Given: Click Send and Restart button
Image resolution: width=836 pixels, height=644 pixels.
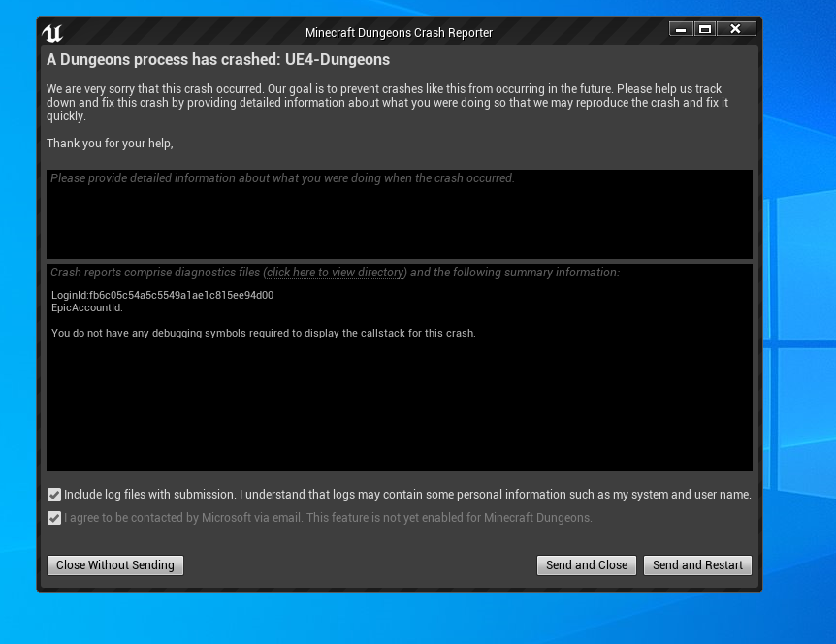Looking at the screenshot, I should click(697, 565).
